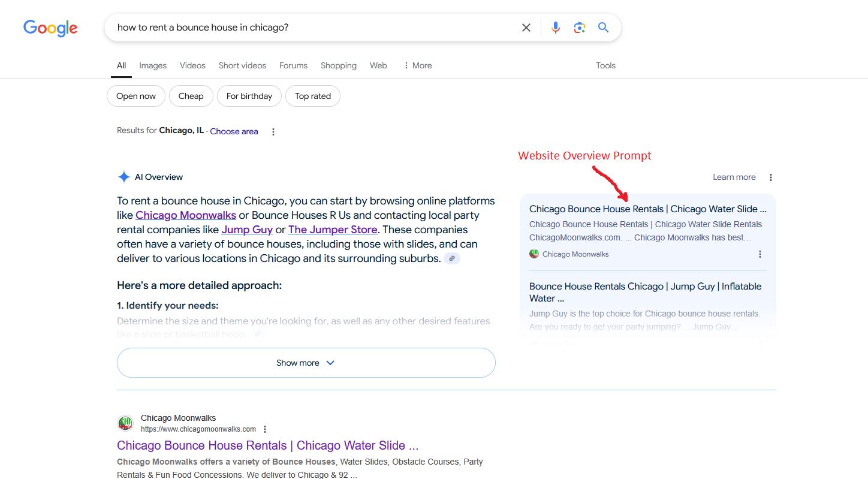Open the Jump Guy Inflatable Water source card

pyautogui.click(x=647, y=309)
